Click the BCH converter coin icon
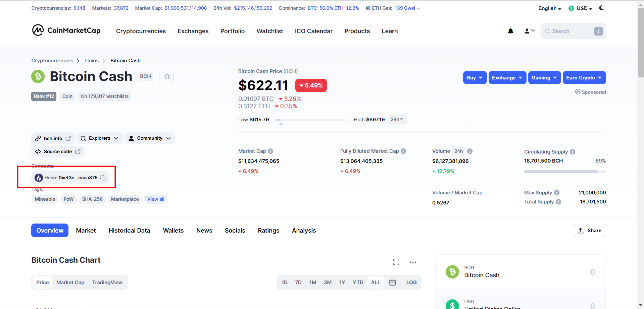Image resolution: width=644 pixels, height=309 pixels. pos(452,272)
